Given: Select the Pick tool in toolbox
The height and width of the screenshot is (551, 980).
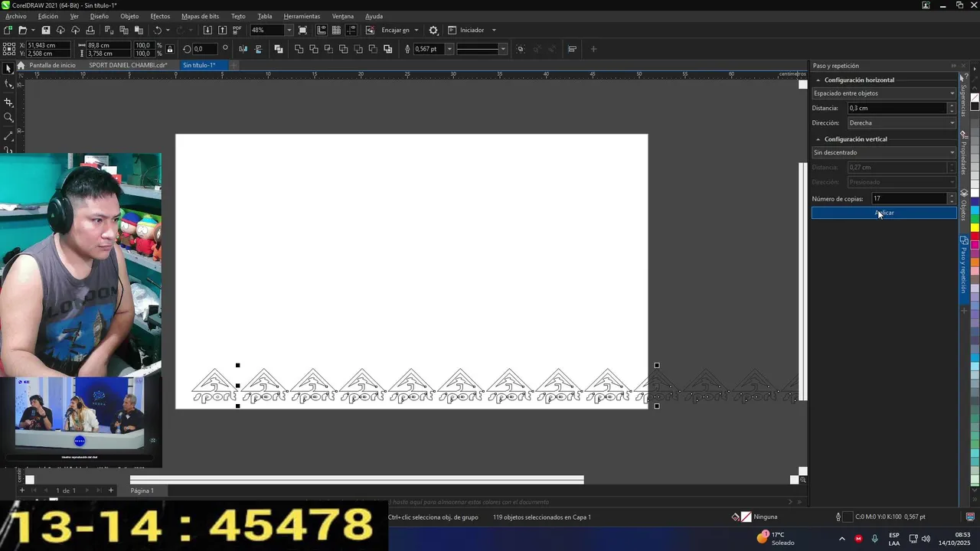Looking at the screenshot, I should [x=8, y=69].
